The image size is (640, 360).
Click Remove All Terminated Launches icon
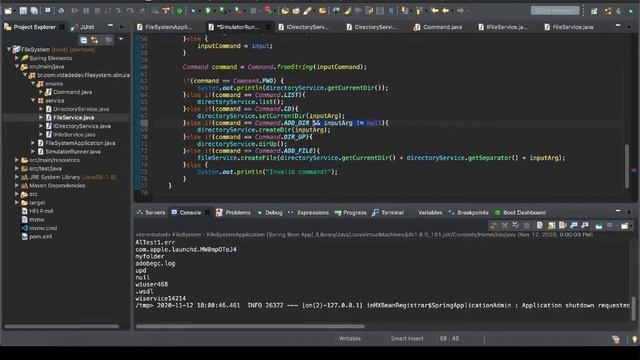(515, 225)
